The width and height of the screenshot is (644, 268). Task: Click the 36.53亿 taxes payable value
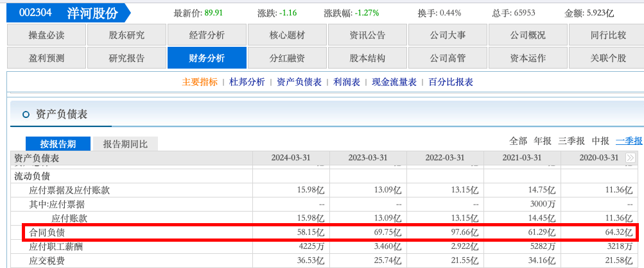[x=311, y=261]
